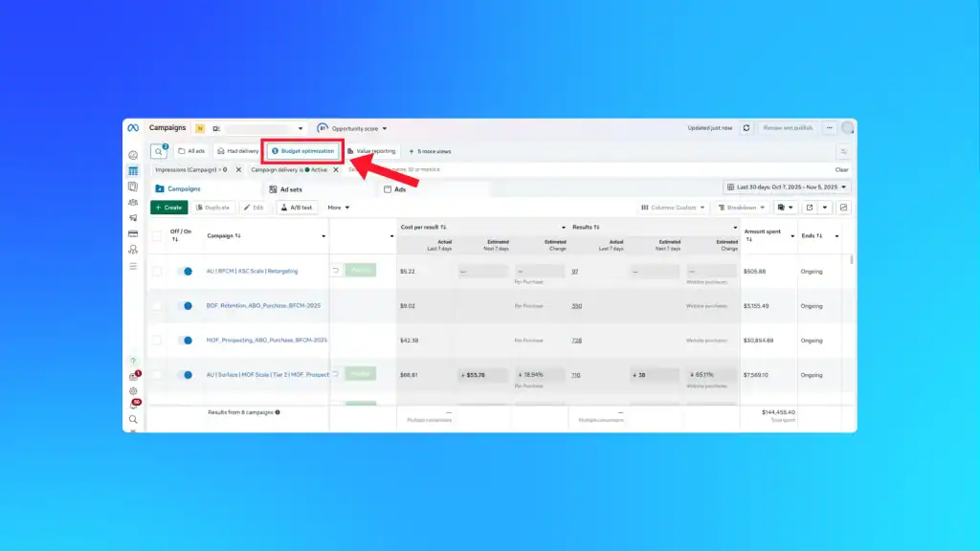The width and height of the screenshot is (980, 551).
Task: Open the Amount spent column dropdown arrow
Action: click(792, 237)
